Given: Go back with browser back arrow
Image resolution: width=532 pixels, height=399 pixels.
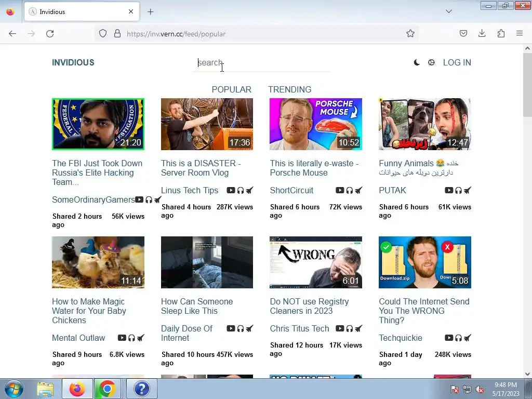Looking at the screenshot, I should pyautogui.click(x=12, y=34).
